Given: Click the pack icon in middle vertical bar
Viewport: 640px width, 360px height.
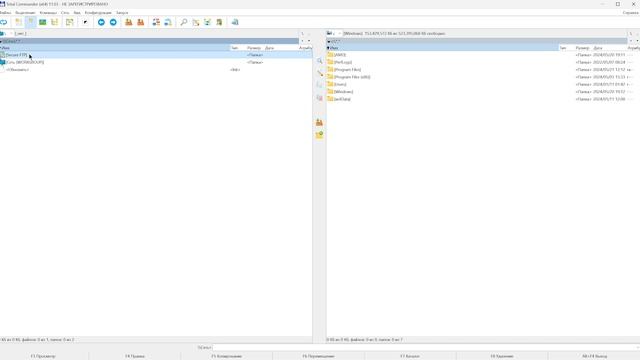Looking at the screenshot, I should point(320,122).
